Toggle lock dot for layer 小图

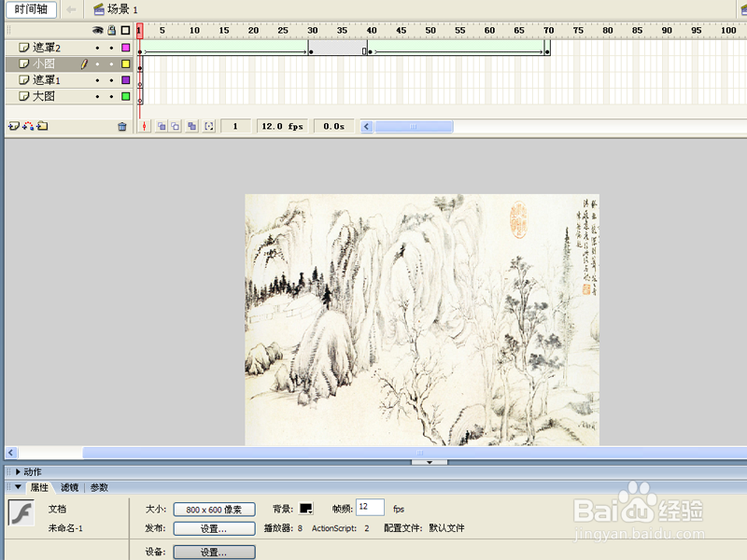[111, 63]
